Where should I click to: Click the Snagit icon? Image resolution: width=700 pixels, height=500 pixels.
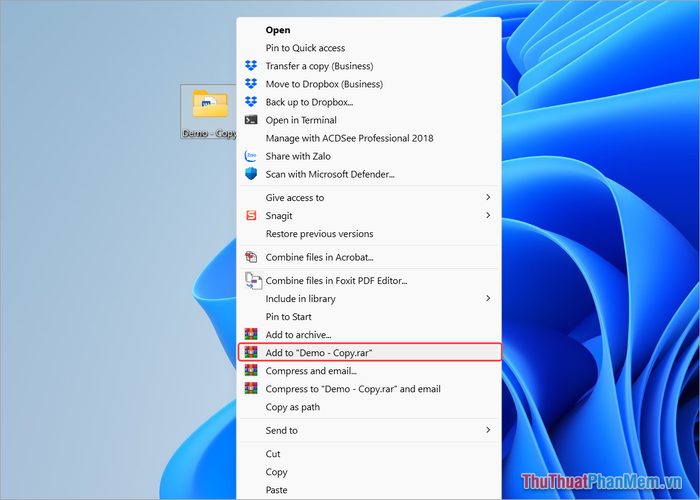coord(251,216)
